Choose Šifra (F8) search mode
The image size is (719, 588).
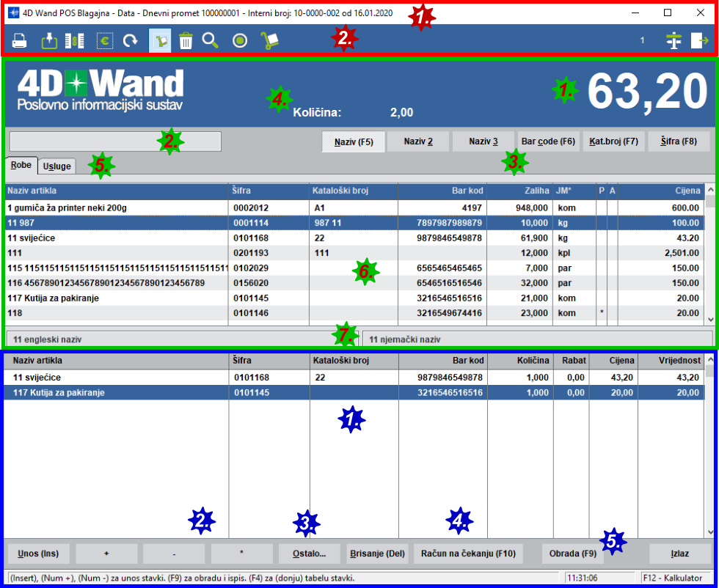(679, 142)
